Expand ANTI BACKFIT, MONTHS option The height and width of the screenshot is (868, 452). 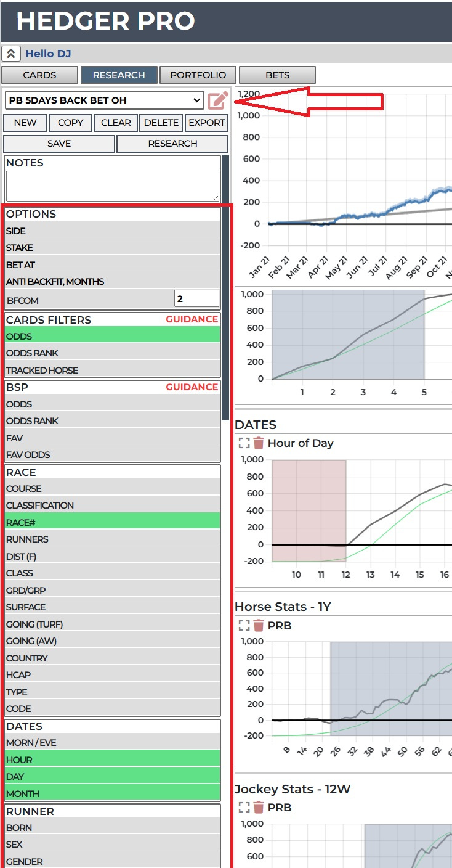113,282
